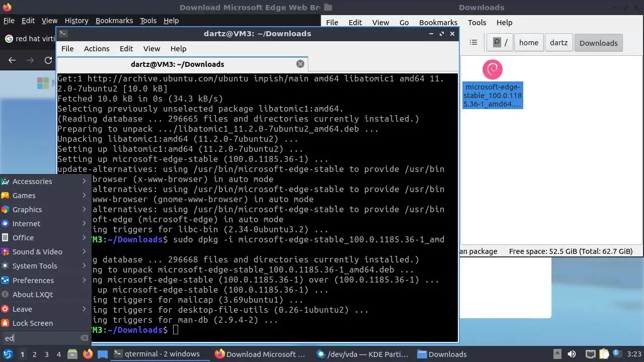The image size is (644, 362).
Task: Click the Downloads path bar button
Action: [x=598, y=43]
